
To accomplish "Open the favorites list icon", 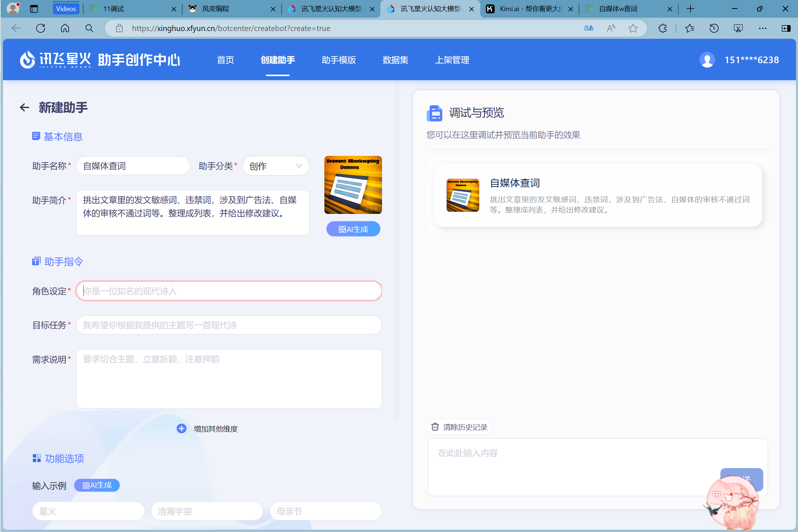I will tap(689, 28).
